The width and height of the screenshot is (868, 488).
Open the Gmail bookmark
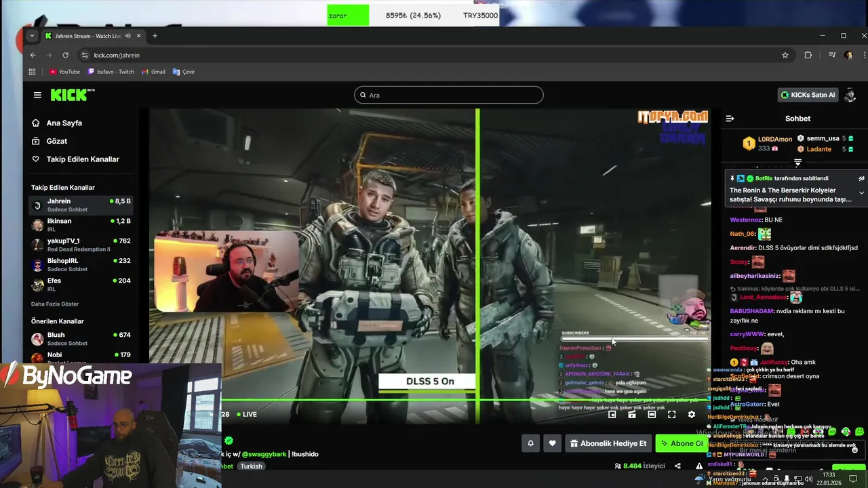point(153,72)
